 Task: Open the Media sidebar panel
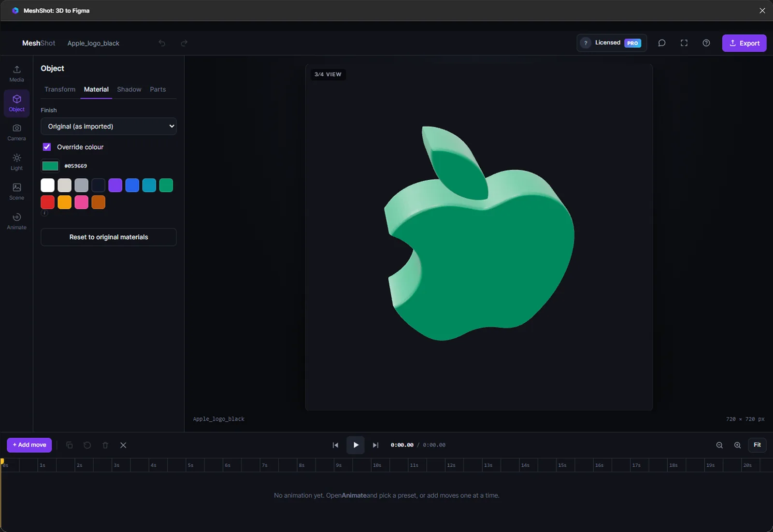pos(16,74)
